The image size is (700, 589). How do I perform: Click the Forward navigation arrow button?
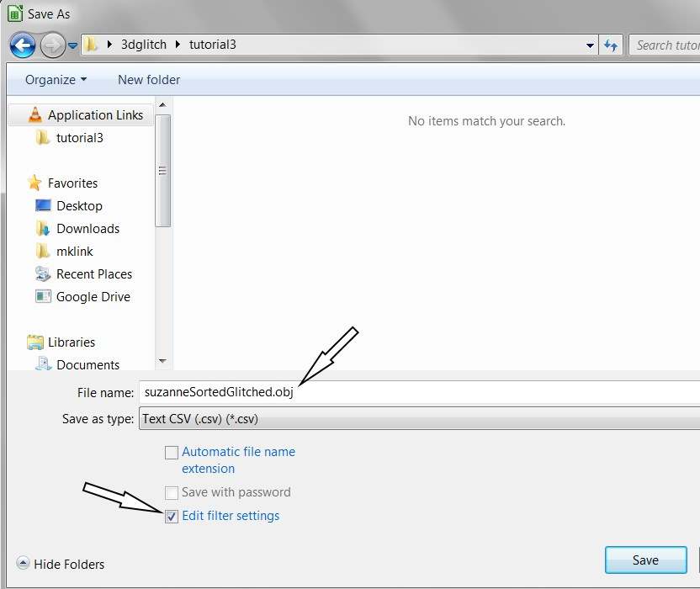point(53,45)
